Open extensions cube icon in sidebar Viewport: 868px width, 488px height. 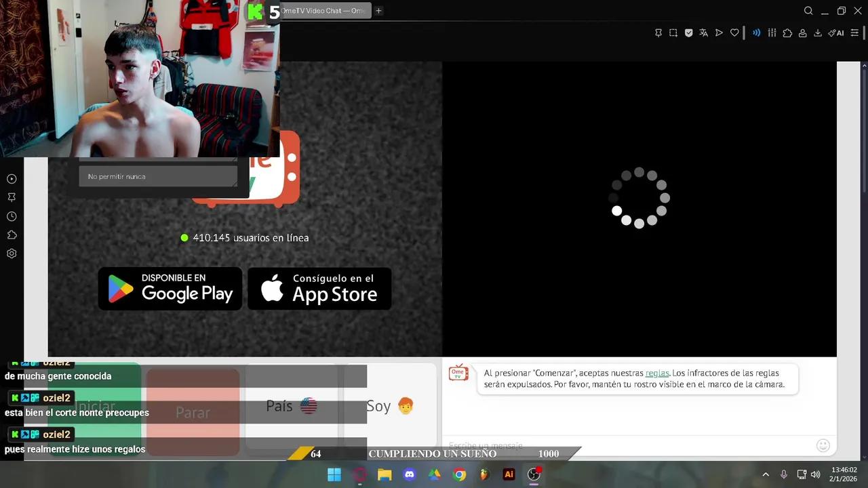coord(12,235)
